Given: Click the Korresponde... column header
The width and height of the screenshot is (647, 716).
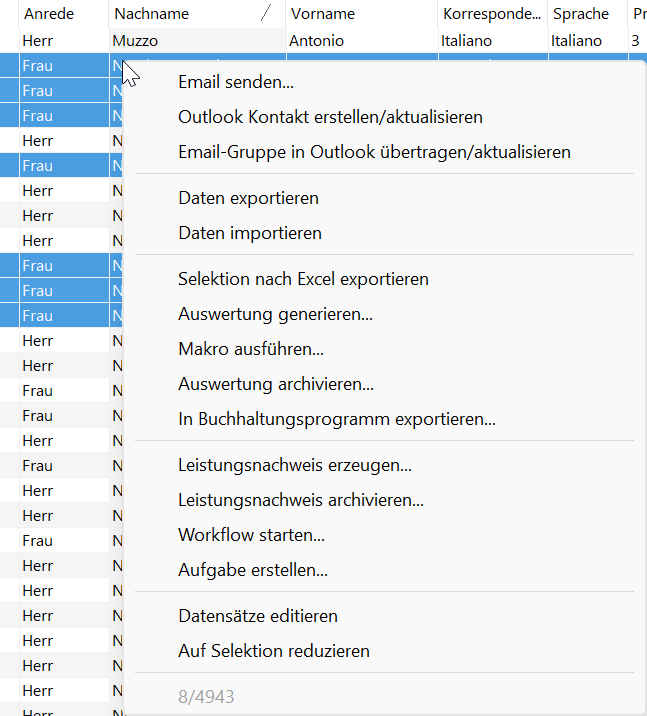Looking at the screenshot, I should (493, 14).
